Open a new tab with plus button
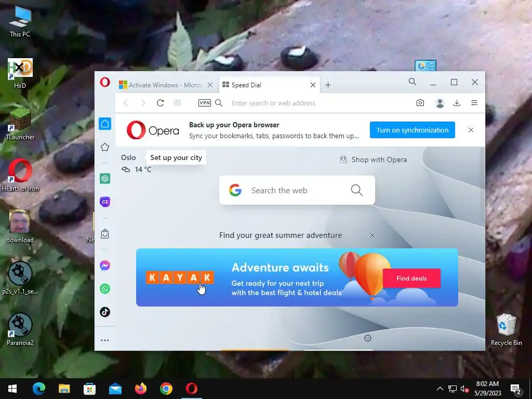The width and height of the screenshot is (532, 399). 328,85
